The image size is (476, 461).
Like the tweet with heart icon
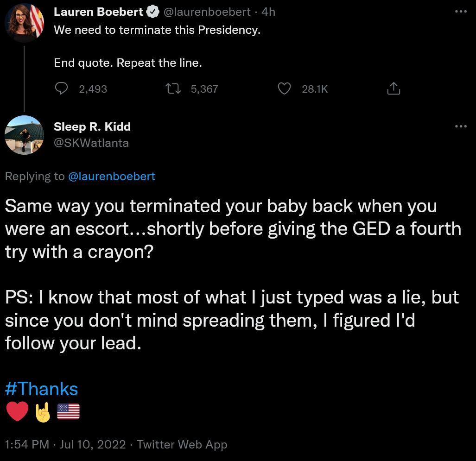click(x=284, y=88)
